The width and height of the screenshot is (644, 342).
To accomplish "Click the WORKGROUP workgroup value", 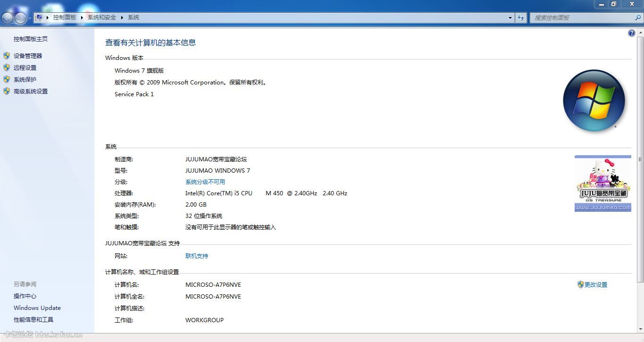I will 204,320.
